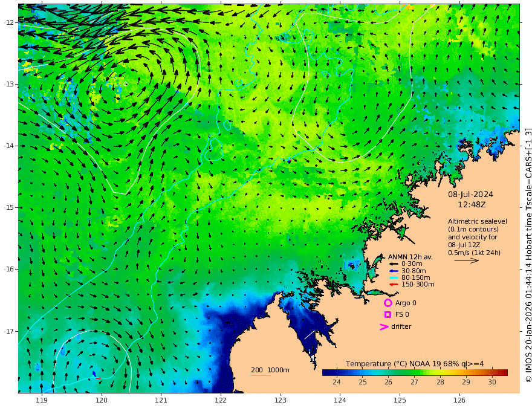Click the longitude axis label 120

[x=102, y=401]
